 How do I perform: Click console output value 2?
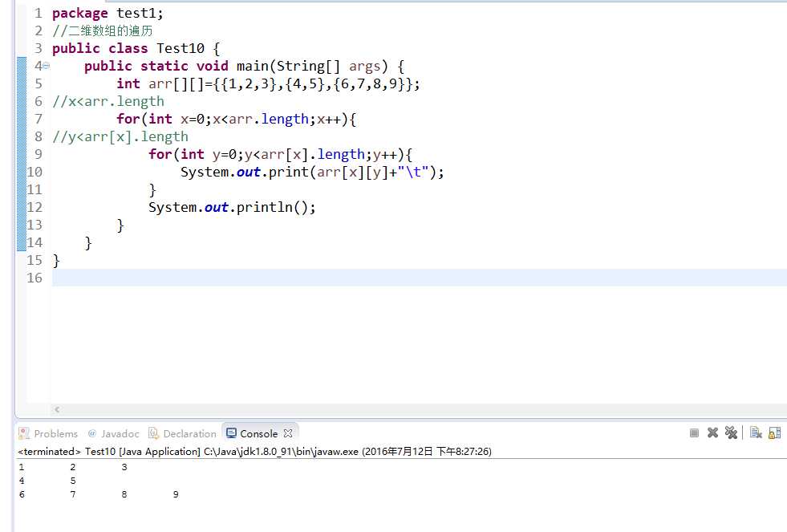73,467
